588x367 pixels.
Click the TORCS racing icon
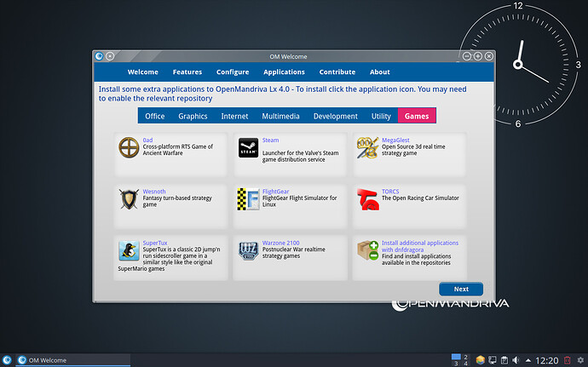pyautogui.click(x=368, y=199)
